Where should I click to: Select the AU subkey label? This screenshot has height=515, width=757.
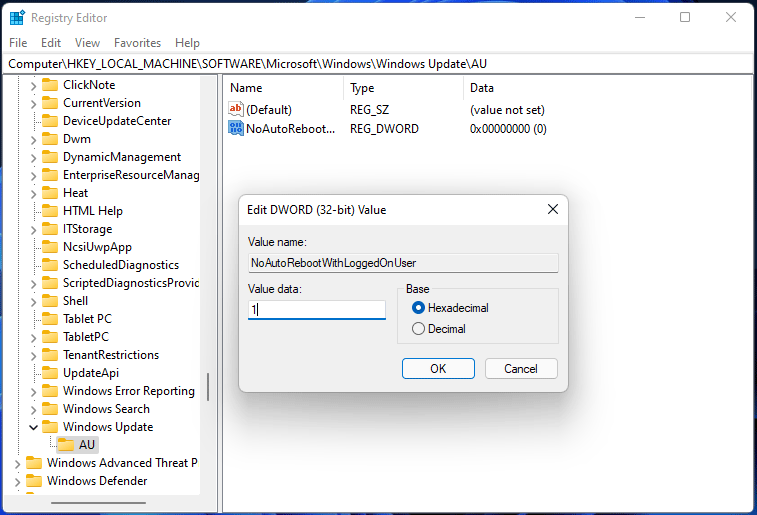[x=87, y=445]
